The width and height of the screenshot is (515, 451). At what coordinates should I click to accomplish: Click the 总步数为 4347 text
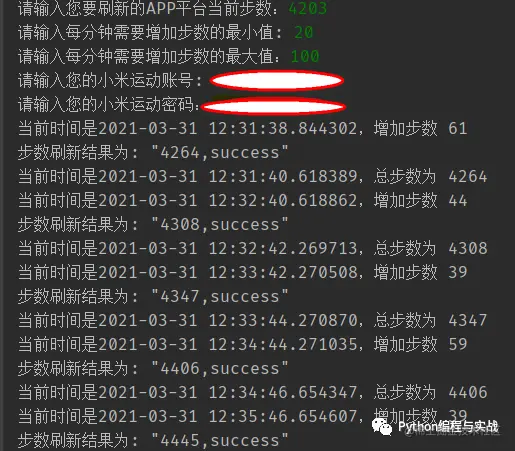[430, 321]
